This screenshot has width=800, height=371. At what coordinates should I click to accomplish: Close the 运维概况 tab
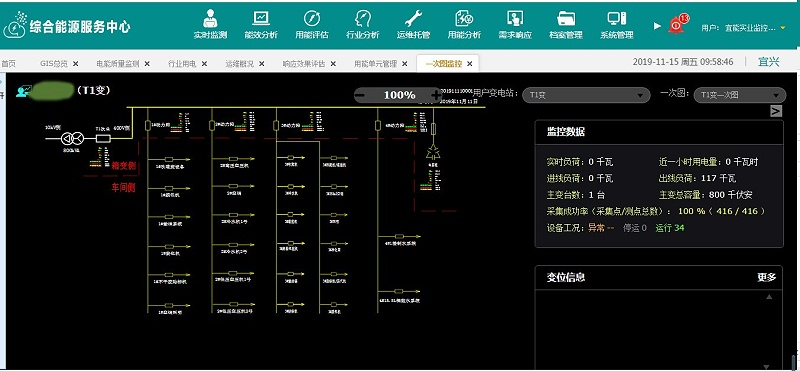click(262, 64)
